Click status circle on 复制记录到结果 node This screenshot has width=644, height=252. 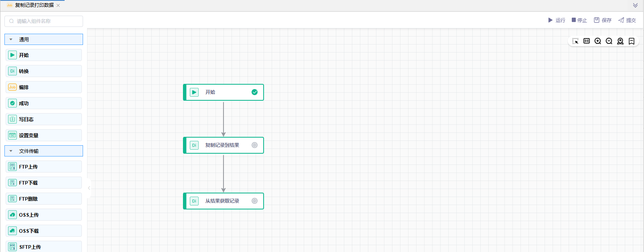click(x=254, y=145)
